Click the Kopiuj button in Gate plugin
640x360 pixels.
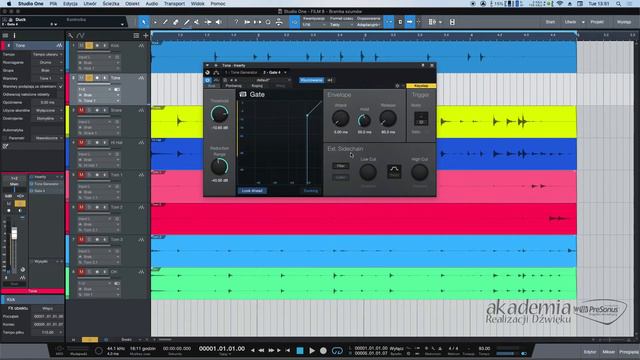[257, 86]
